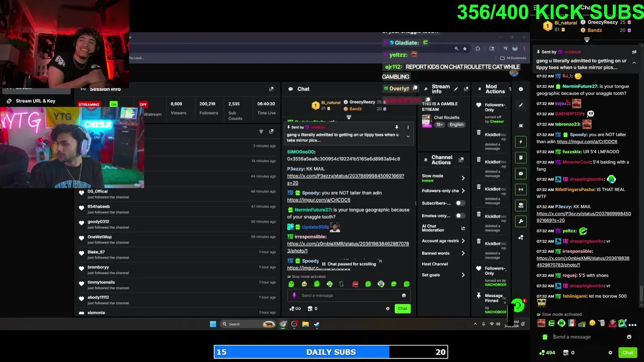This screenshot has width=644, height=362.
Task: Open Spoody imgur link in dashboard chat
Action: pyautogui.click(x=318, y=200)
